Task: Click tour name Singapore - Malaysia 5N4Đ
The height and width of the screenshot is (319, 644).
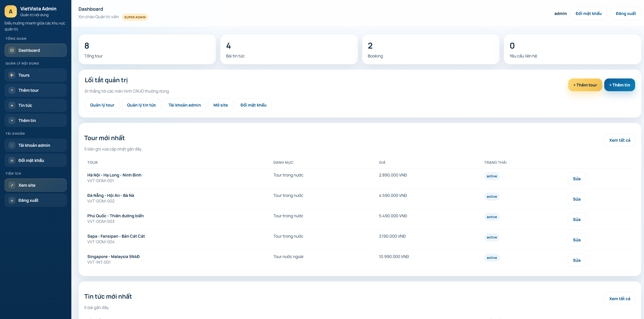Action: 114,256
